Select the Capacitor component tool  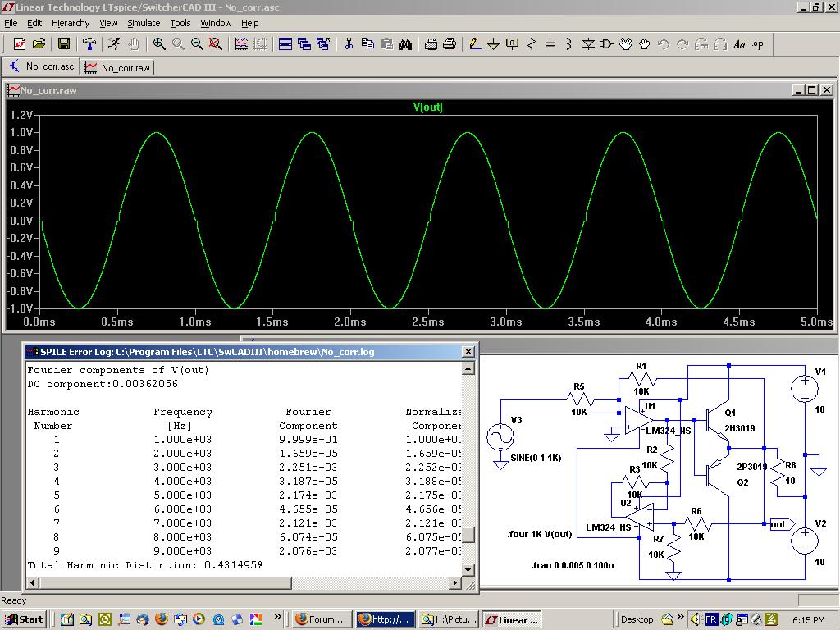click(550, 44)
